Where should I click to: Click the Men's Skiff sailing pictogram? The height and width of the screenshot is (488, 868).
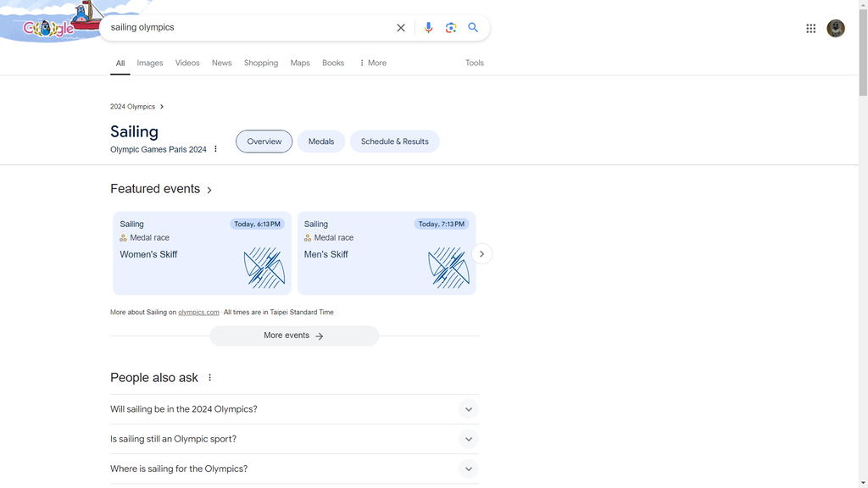click(449, 268)
